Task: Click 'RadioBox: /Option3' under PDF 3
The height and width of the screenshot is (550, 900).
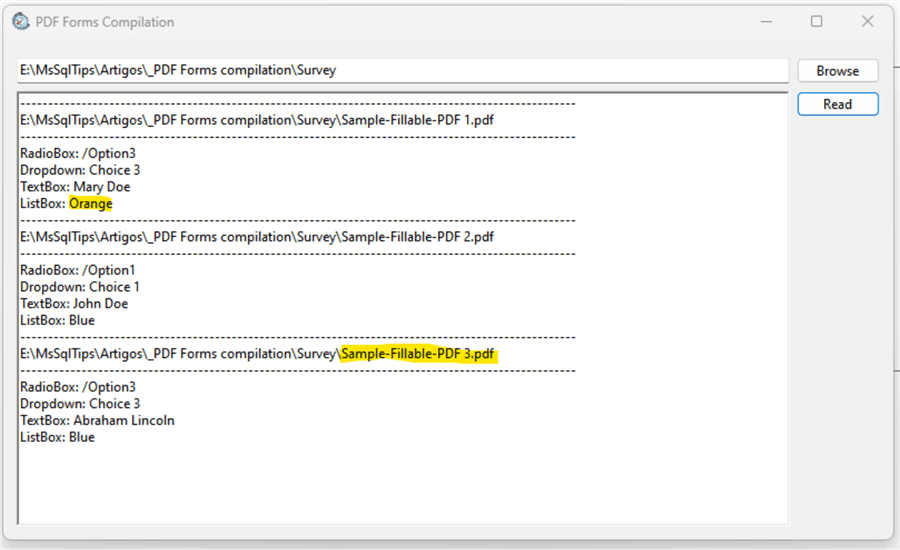Action: point(78,387)
